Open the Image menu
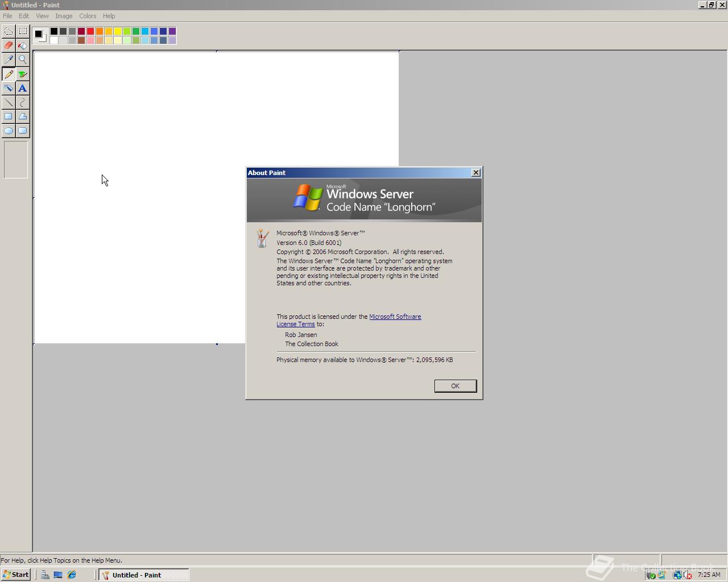This screenshot has height=582, width=728. pos(64,16)
